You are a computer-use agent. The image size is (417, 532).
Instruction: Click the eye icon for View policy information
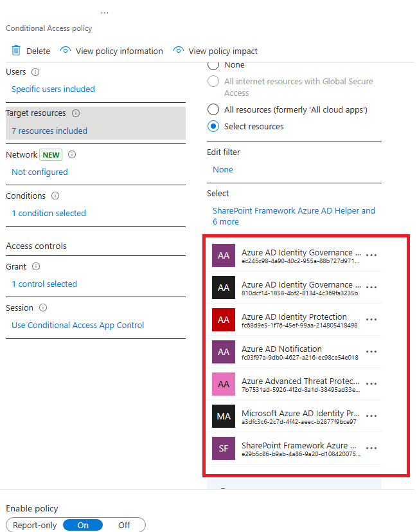click(x=65, y=50)
